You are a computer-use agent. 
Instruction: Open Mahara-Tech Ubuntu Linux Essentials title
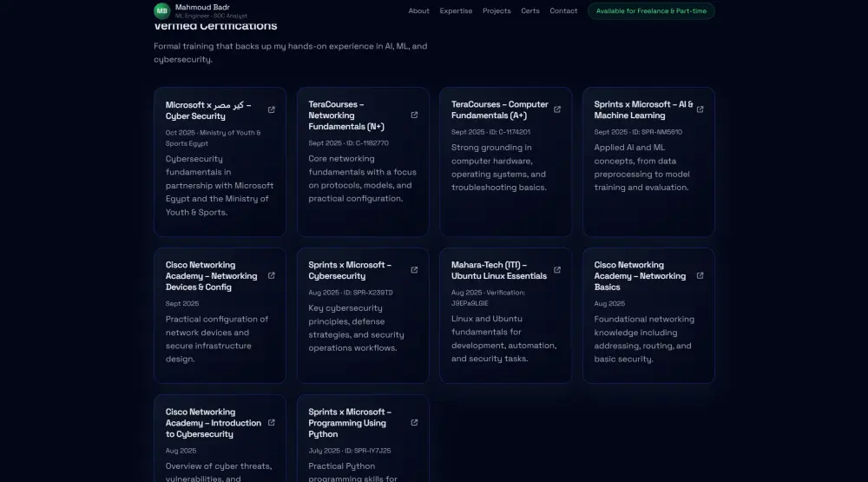[499, 270]
